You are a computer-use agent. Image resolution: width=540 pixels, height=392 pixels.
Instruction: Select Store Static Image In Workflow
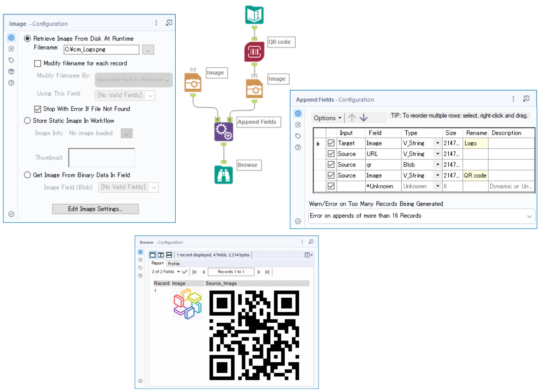click(x=27, y=120)
